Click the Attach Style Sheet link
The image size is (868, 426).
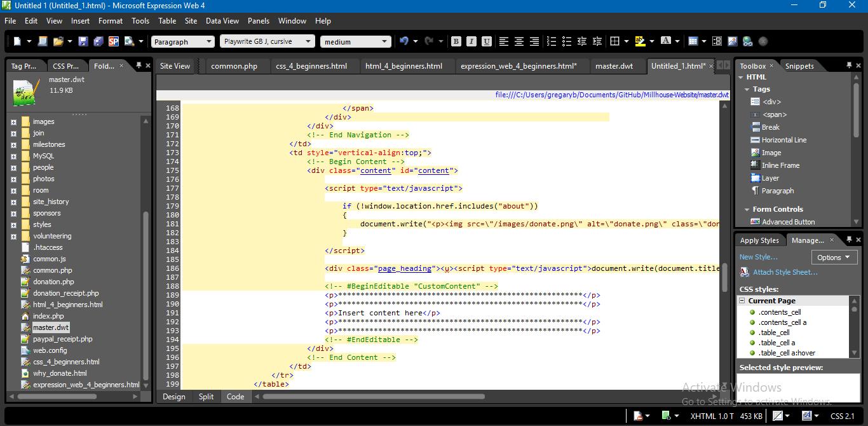(785, 272)
